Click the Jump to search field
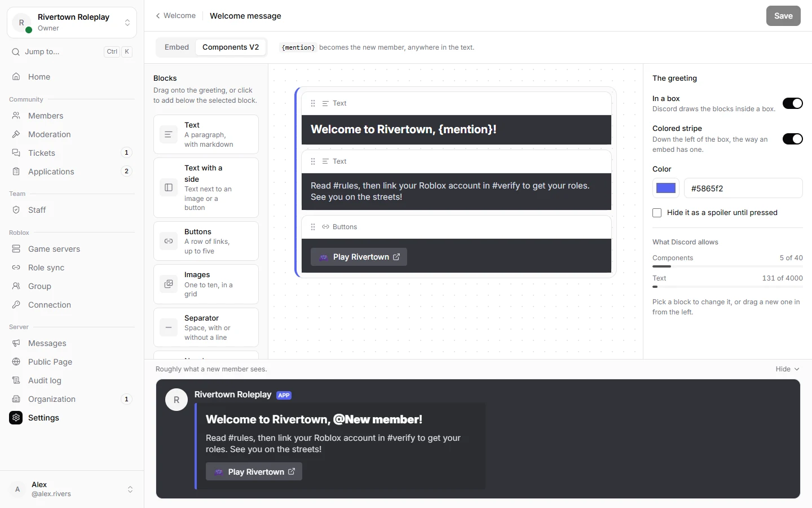This screenshot has height=508, width=812. (72, 52)
